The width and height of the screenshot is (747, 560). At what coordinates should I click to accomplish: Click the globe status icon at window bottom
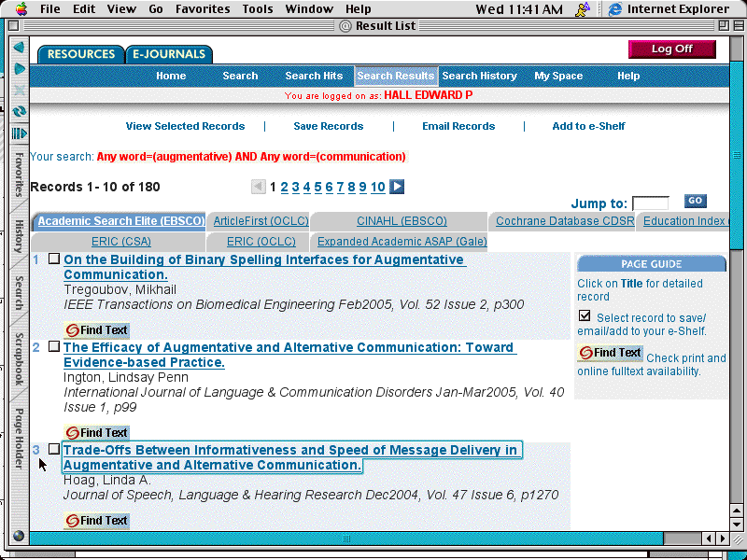point(19,536)
